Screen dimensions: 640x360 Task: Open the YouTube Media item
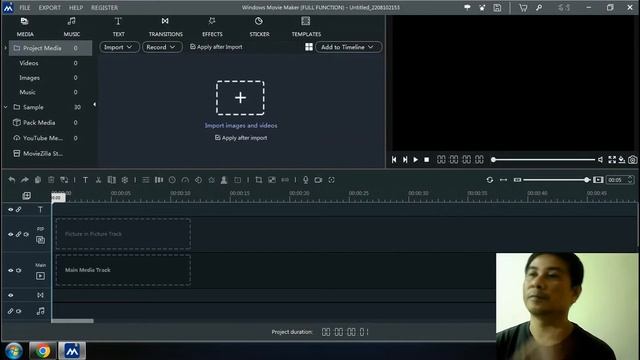43,138
